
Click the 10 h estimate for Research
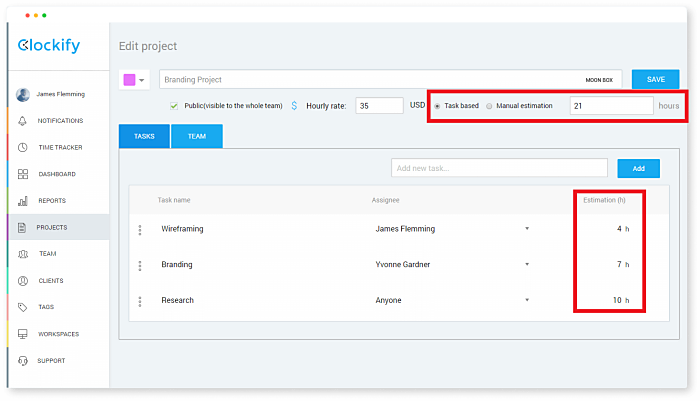(x=621, y=300)
